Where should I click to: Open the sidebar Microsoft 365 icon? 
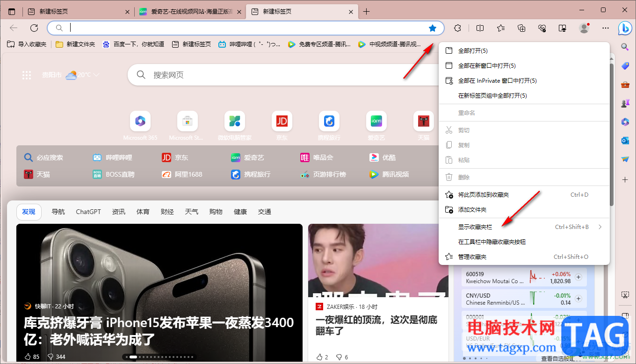(x=625, y=122)
